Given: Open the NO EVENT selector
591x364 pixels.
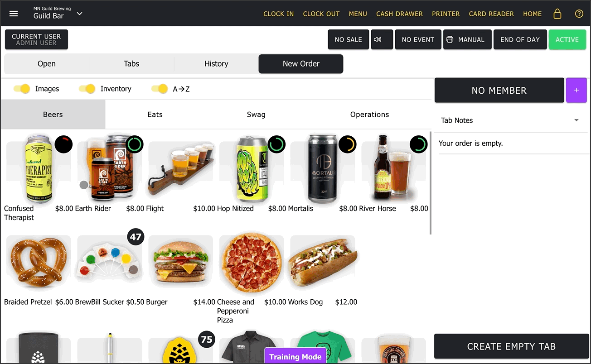Looking at the screenshot, I should pyautogui.click(x=418, y=39).
